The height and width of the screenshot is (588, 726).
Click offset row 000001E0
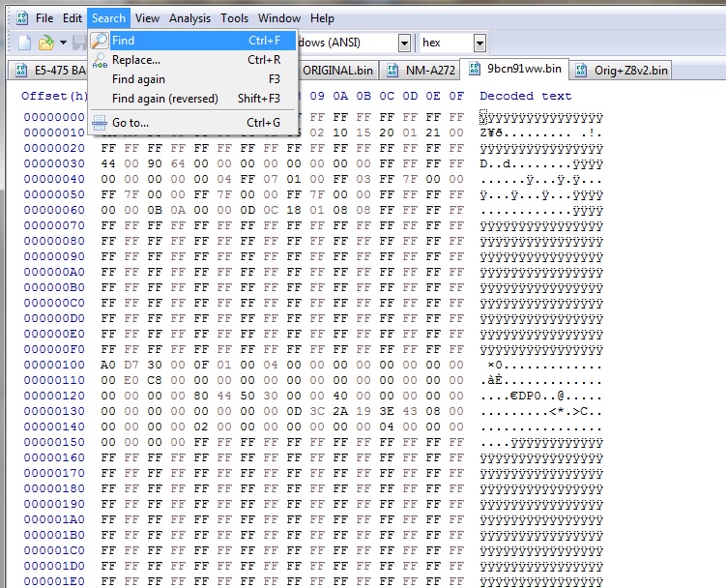click(54, 581)
